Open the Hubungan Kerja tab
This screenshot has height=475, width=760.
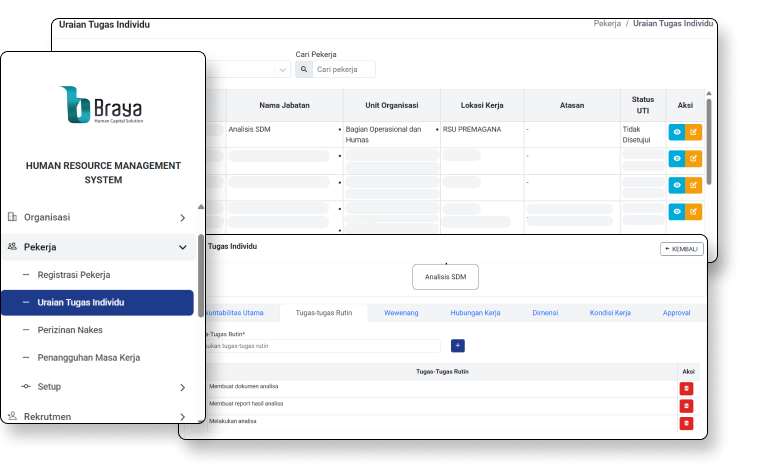click(x=475, y=313)
